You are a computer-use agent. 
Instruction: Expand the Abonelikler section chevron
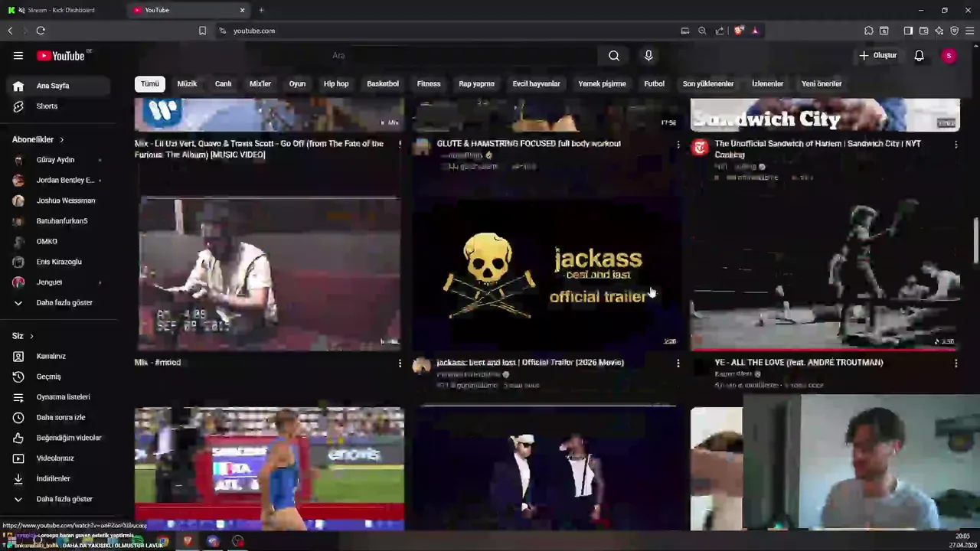point(61,139)
